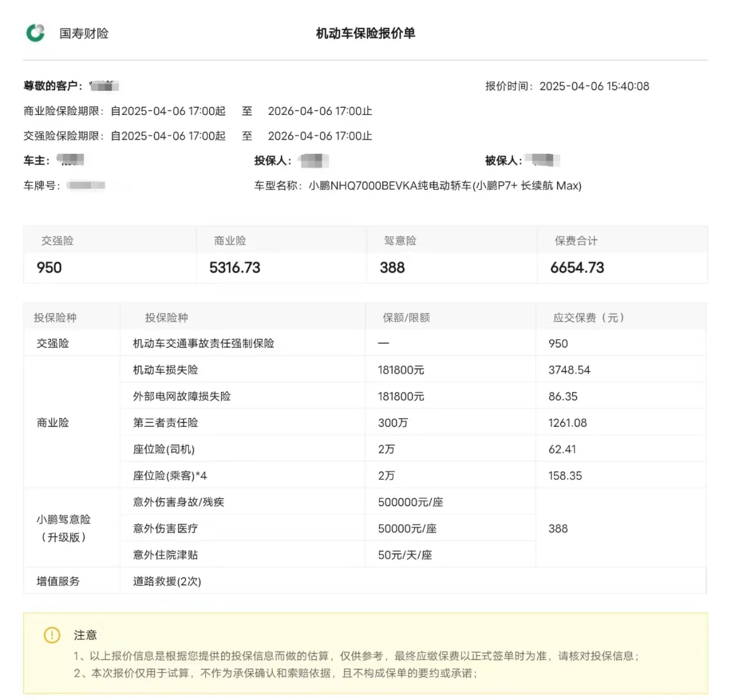
Task: Click the 道路救援(2次) value-added service
Action: pyautogui.click(x=167, y=581)
